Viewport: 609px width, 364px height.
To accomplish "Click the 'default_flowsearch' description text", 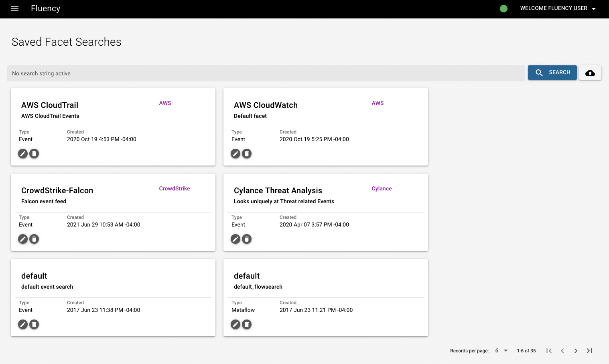I will (258, 287).
